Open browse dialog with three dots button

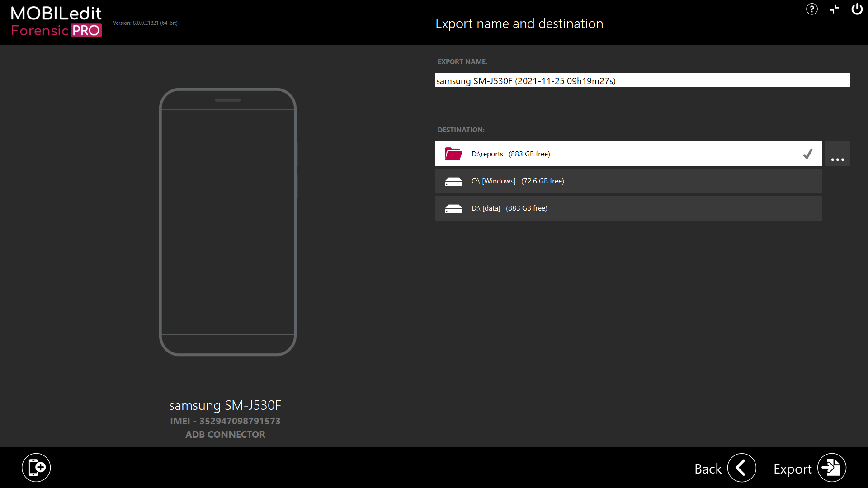pyautogui.click(x=837, y=154)
